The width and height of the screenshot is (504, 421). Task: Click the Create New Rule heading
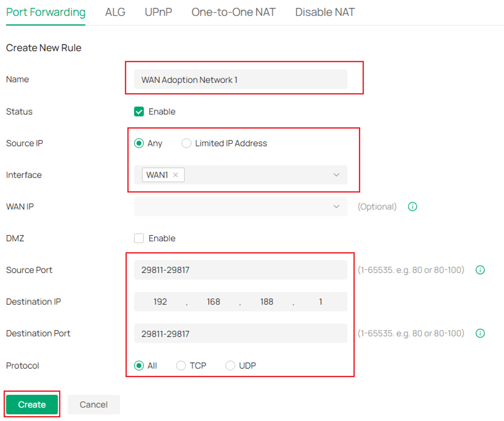[x=44, y=48]
